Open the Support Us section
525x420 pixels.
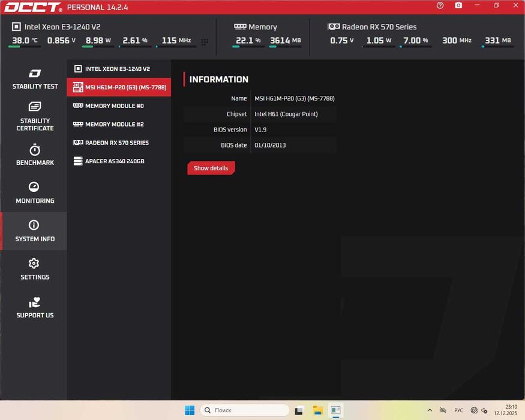pyautogui.click(x=35, y=307)
